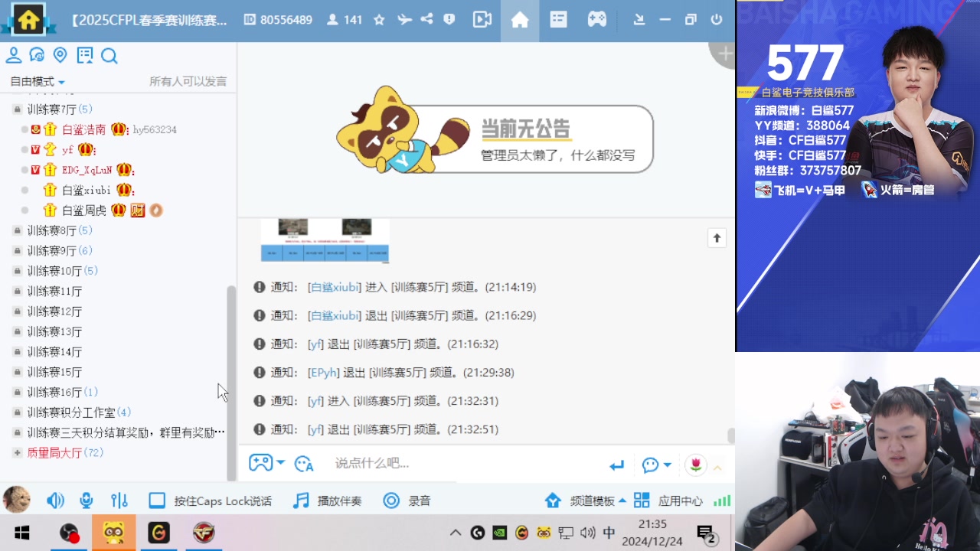
Task: Open the channel notes icon
Action: tap(85, 55)
